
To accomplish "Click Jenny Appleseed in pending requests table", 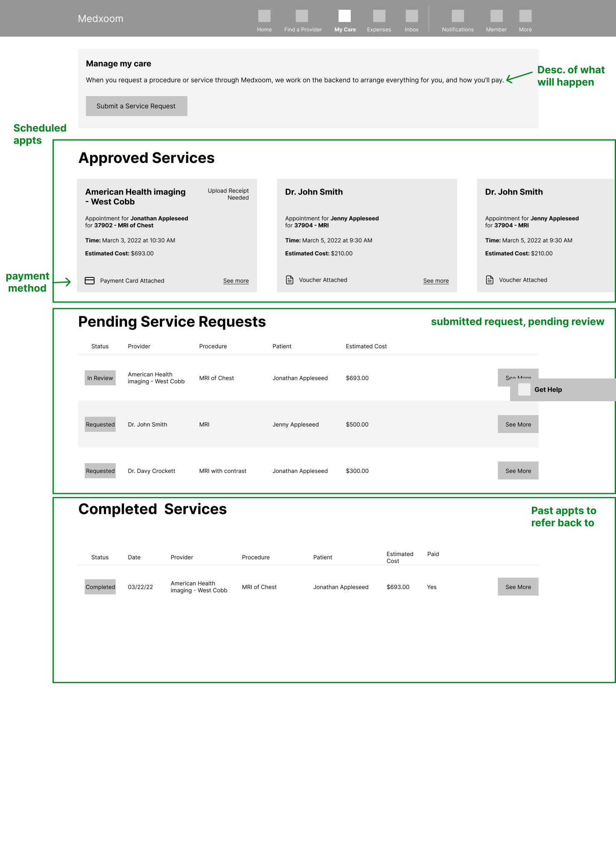I will click(296, 424).
